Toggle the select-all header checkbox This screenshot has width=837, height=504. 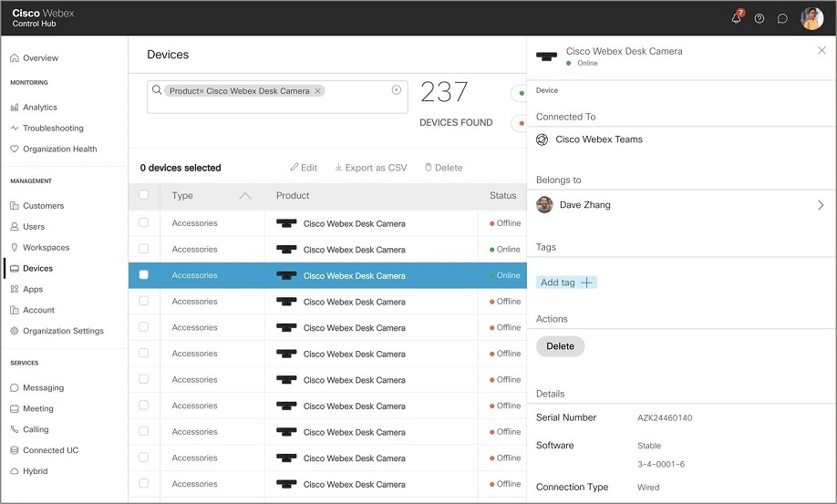143,195
